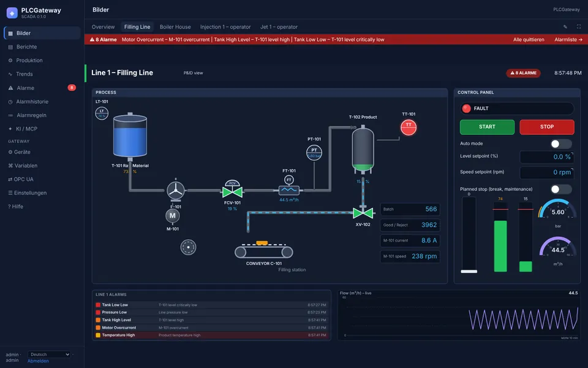Click the green START button

[x=487, y=127]
